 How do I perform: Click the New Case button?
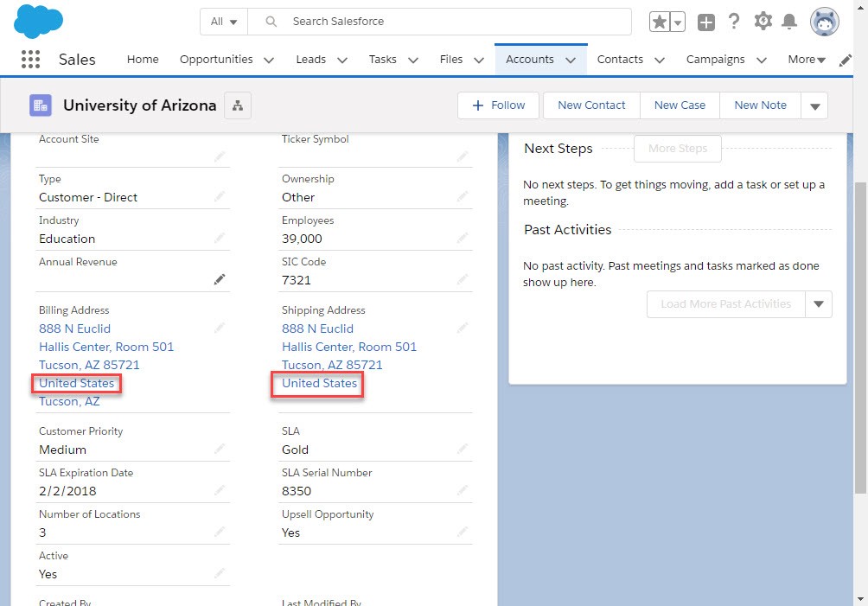click(x=680, y=105)
